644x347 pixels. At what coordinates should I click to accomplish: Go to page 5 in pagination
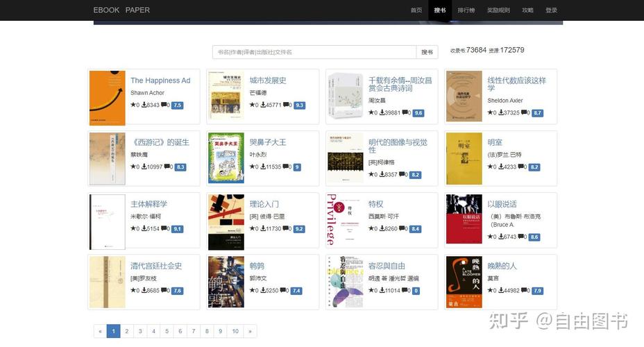tap(167, 332)
